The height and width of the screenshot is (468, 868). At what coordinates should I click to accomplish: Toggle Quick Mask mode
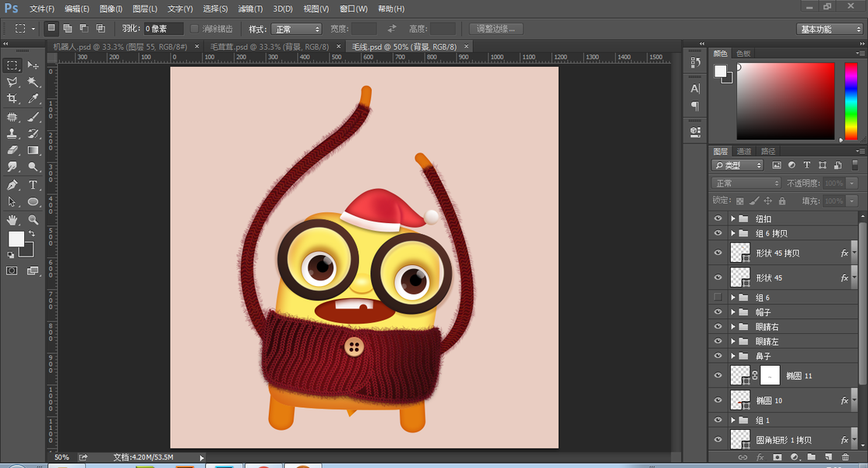12,271
